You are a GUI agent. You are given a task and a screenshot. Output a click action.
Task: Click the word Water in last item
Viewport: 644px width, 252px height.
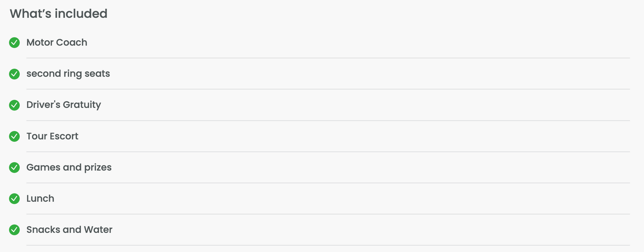click(x=98, y=229)
